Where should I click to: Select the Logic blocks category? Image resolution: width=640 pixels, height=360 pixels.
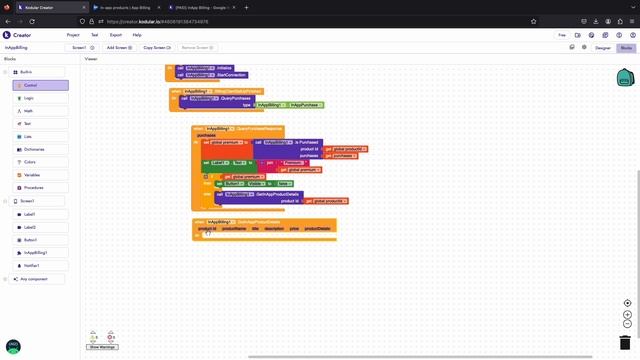[x=40, y=98]
